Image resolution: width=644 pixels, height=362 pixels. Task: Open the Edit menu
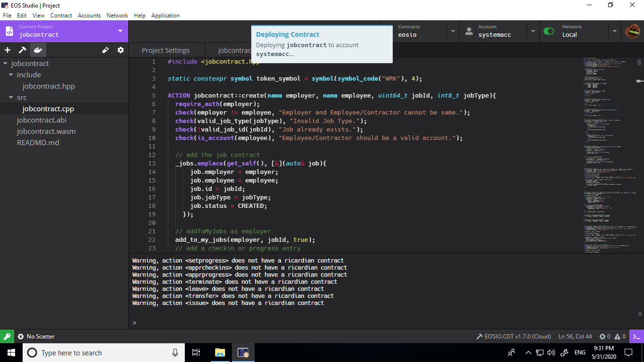tap(22, 16)
